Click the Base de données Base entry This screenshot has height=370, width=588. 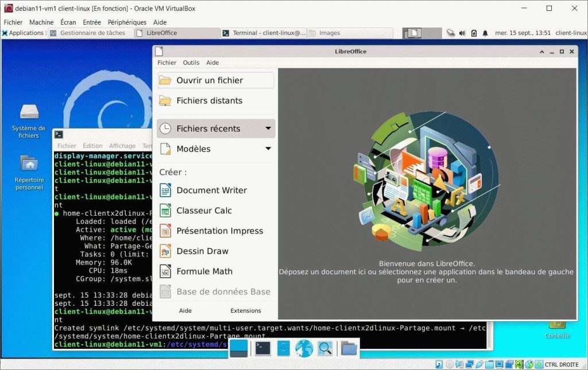(x=215, y=291)
